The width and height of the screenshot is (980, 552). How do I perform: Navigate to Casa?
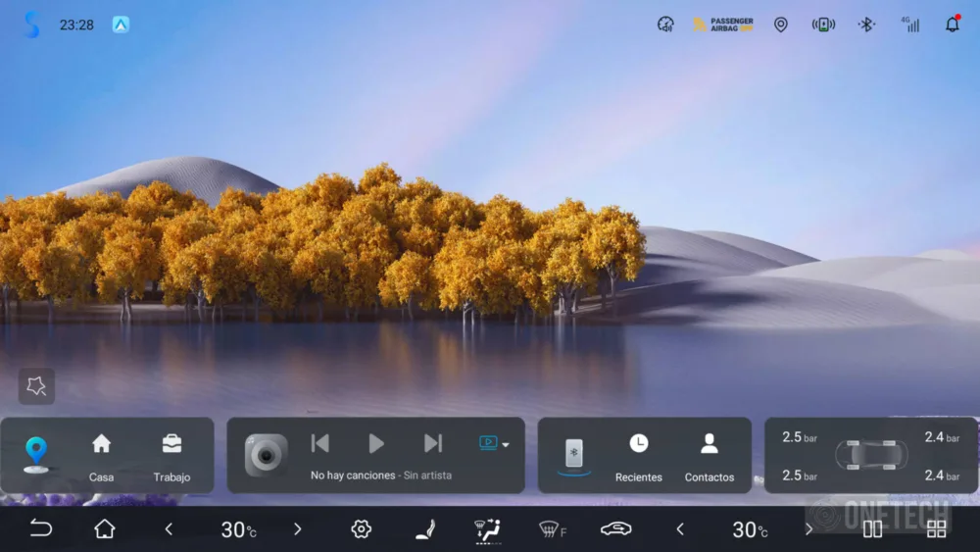click(x=101, y=456)
